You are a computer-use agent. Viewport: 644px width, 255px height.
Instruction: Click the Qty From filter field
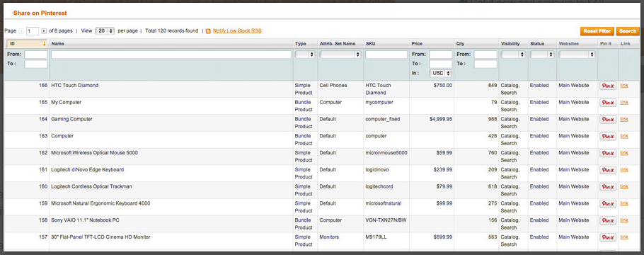click(485, 55)
